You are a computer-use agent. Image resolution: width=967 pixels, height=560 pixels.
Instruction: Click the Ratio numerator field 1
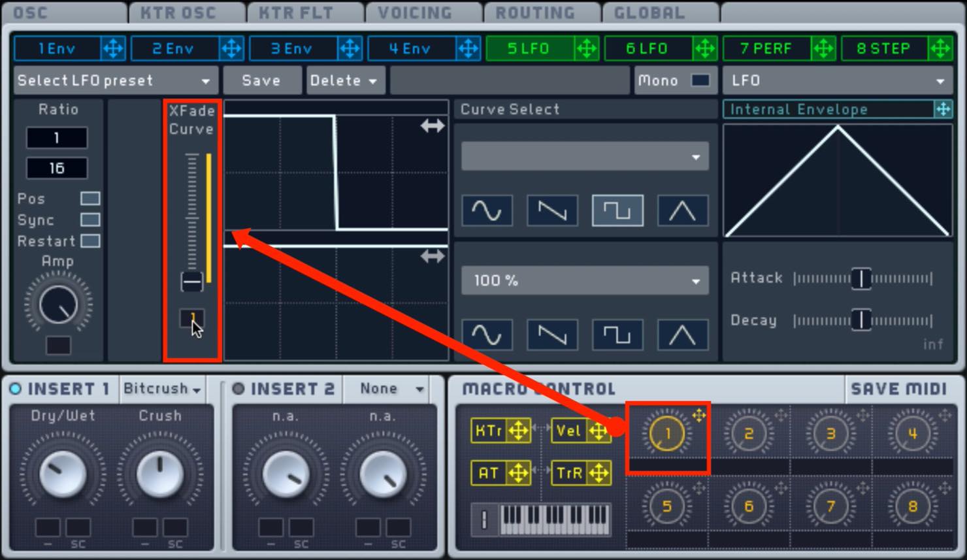click(x=57, y=138)
